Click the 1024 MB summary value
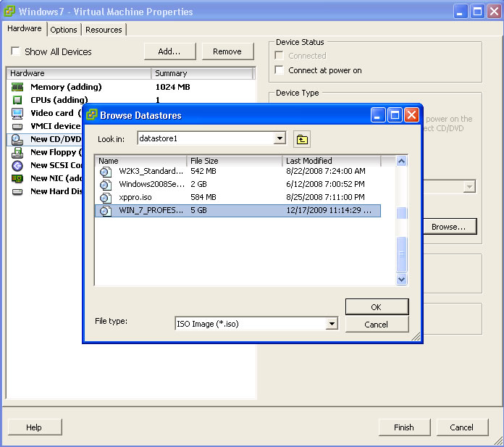This screenshot has height=447, width=504. click(x=172, y=87)
